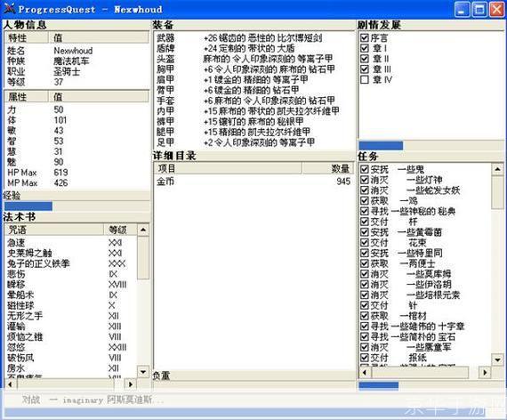Click the quest list scroll up arrow

pos(497,169)
